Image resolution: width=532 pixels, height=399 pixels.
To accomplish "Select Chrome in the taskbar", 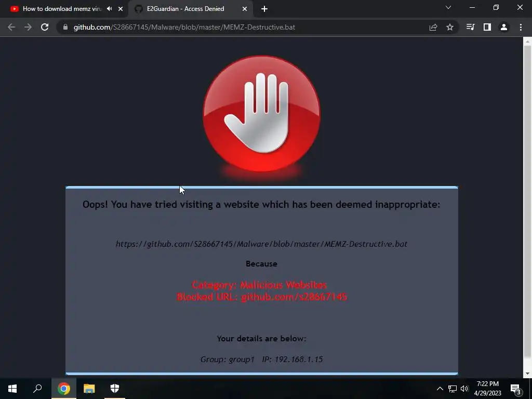I will coord(63,389).
